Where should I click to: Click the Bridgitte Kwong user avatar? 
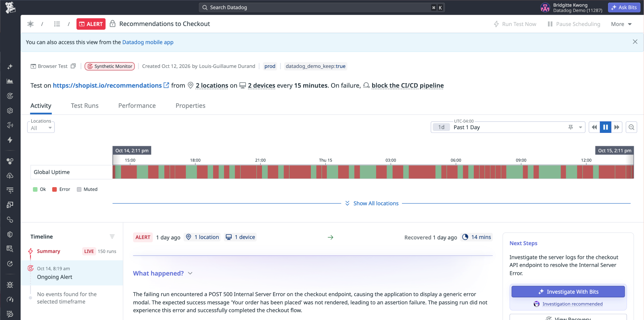545,7
